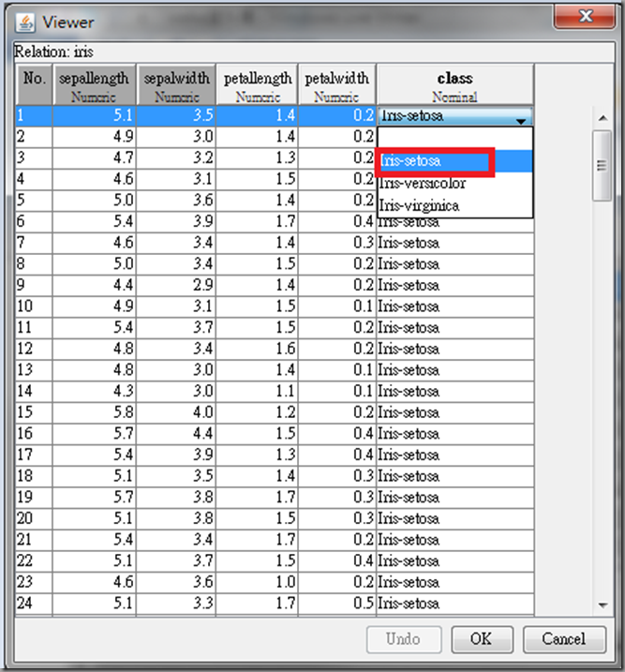625x672 pixels.
Task: Select sepallength value 4.9 in row 2
Action: pyautogui.click(x=95, y=137)
